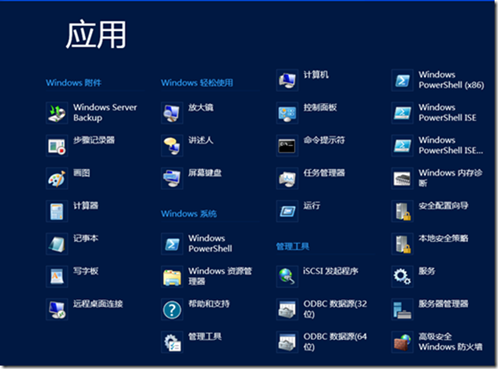Screen dimensions: 498x369
Task: Click the 应用 page title
Action: coord(96,35)
